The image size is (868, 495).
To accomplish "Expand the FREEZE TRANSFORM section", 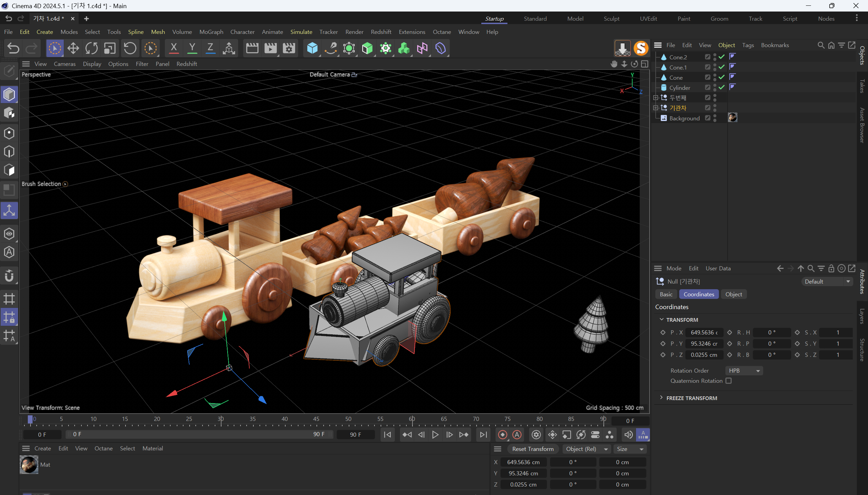I will [x=661, y=398].
